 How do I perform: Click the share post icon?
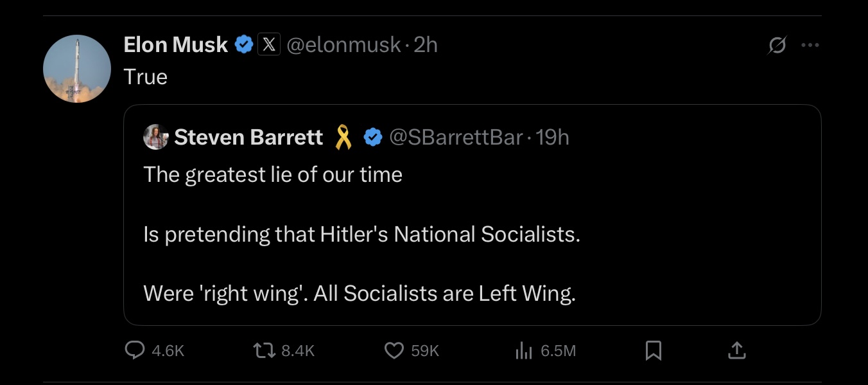736,350
